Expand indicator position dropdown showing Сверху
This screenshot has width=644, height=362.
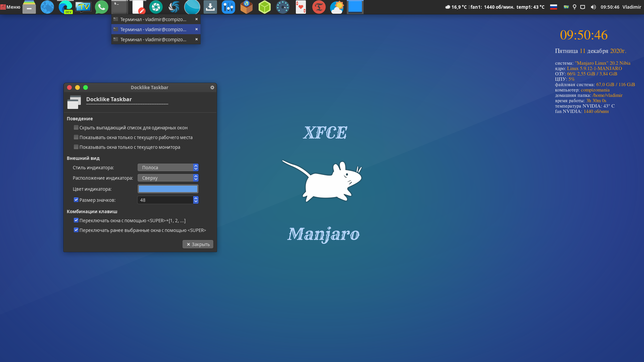(168, 178)
